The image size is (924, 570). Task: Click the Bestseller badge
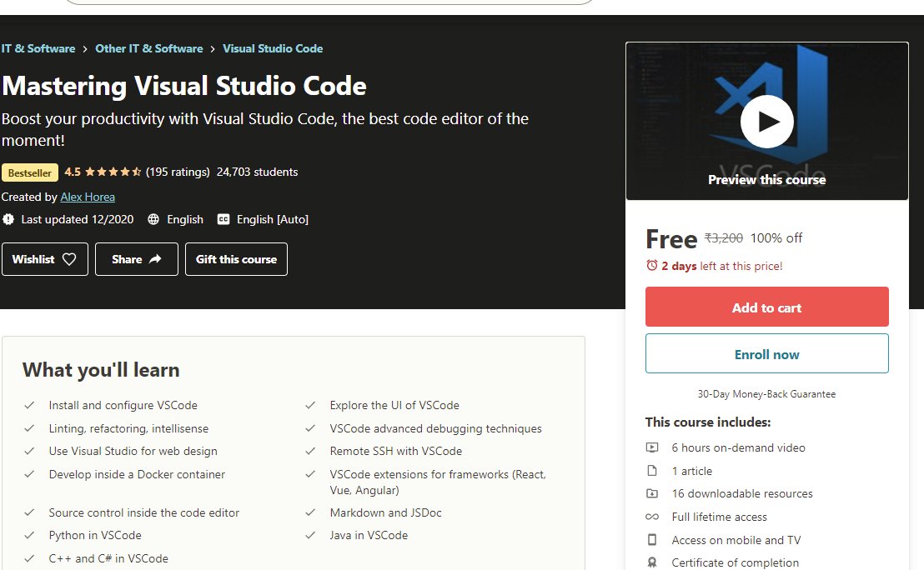(29, 172)
